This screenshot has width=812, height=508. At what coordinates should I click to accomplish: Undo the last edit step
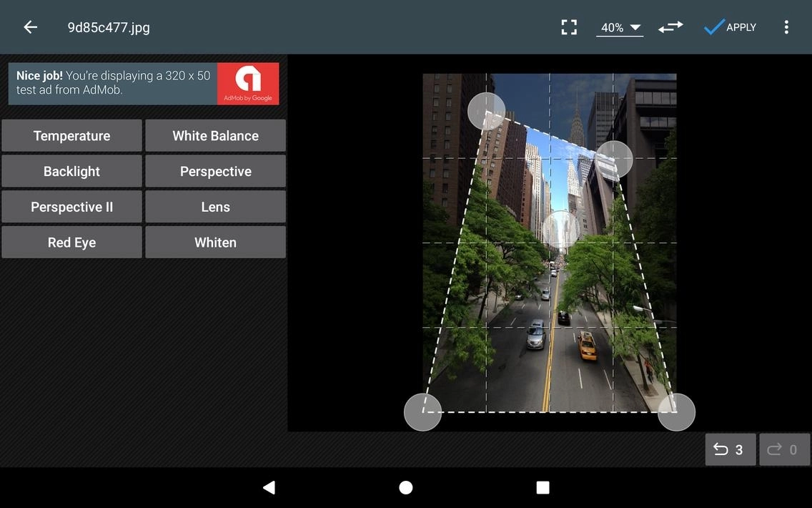[730, 449]
